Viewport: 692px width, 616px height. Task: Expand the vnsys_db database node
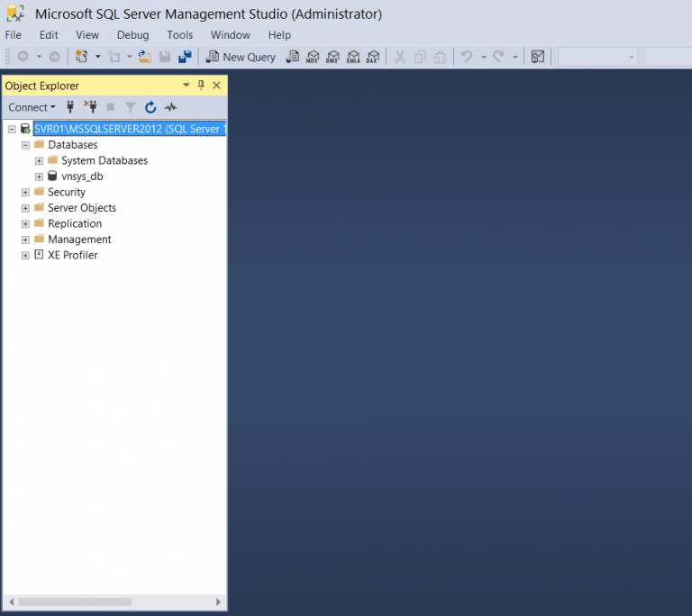point(39,177)
